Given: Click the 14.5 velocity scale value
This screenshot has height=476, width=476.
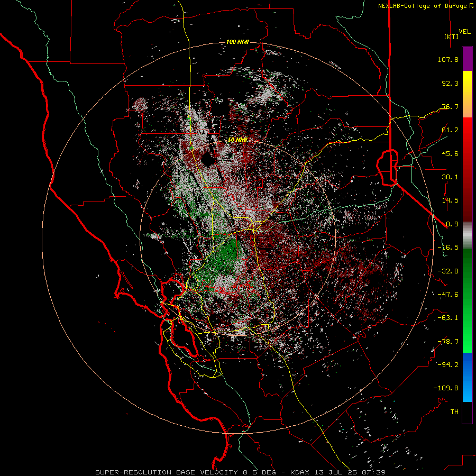Looking at the screenshot, I should (x=450, y=200).
